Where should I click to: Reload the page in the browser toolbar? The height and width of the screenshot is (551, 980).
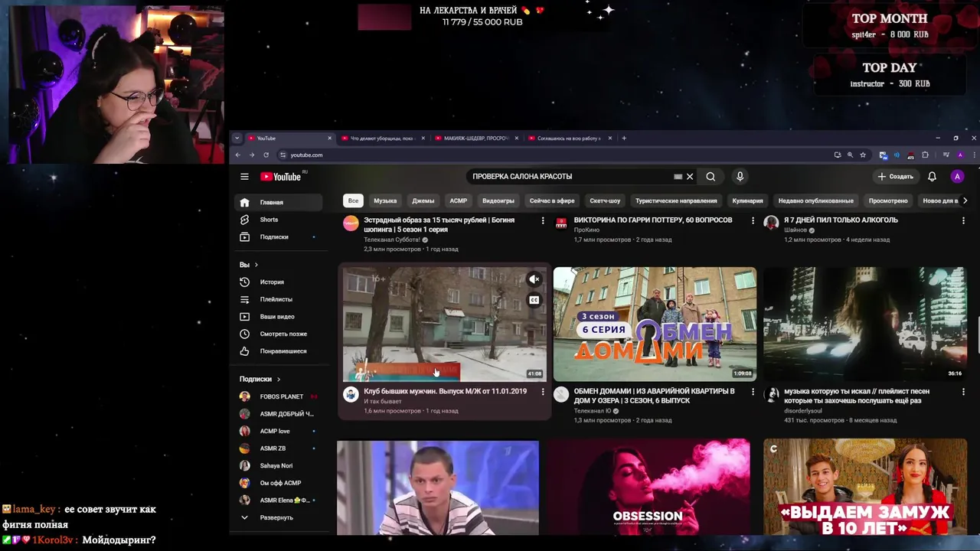click(x=266, y=155)
